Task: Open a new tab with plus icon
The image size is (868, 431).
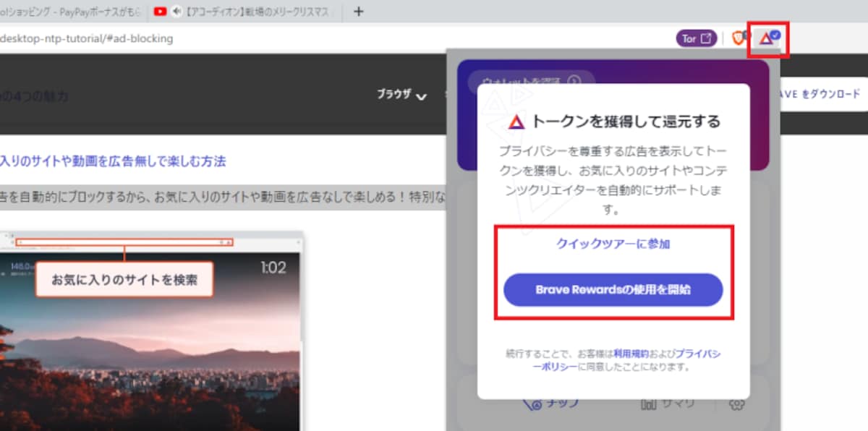Action: pyautogui.click(x=359, y=11)
